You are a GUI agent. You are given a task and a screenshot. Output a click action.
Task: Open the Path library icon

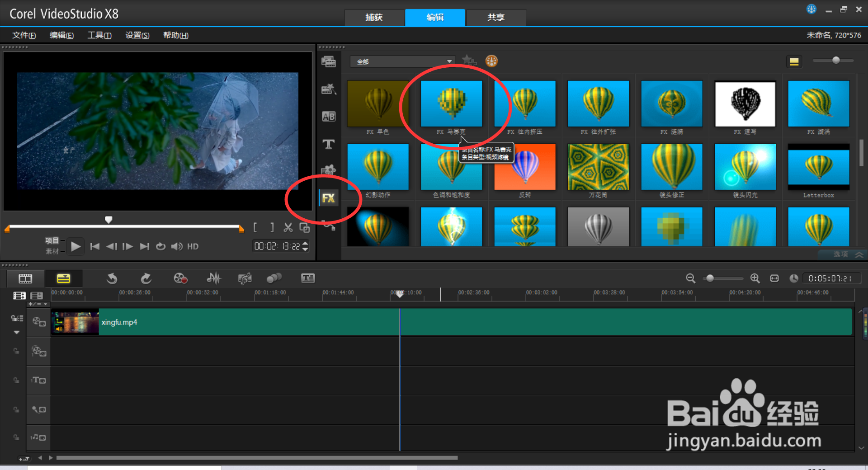(329, 225)
